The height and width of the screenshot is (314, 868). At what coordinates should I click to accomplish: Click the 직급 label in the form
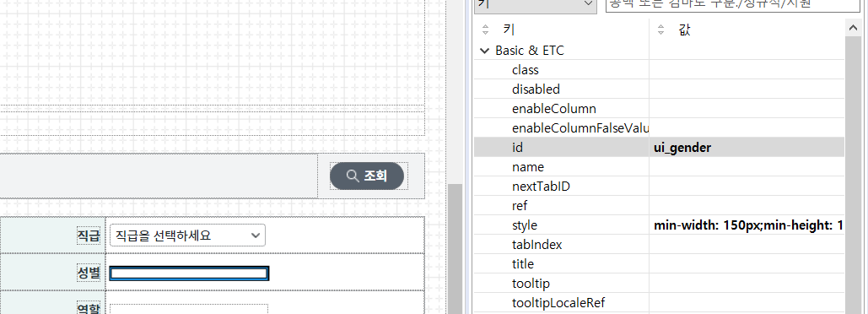click(x=88, y=235)
